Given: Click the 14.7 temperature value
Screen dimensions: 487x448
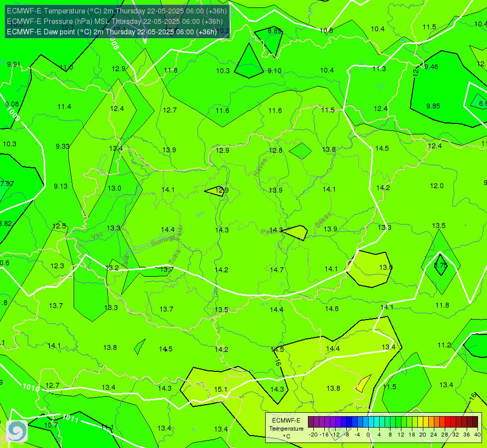Looking at the screenshot, I should [x=277, y=270].
